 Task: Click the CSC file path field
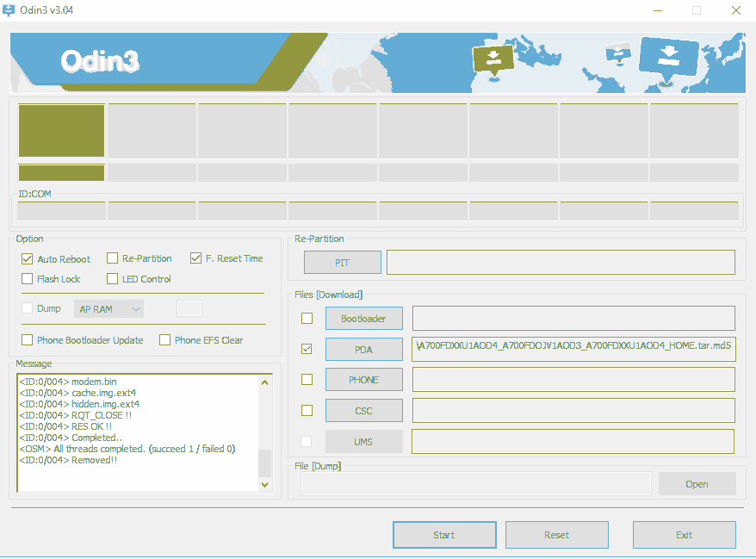click(573, 411)
